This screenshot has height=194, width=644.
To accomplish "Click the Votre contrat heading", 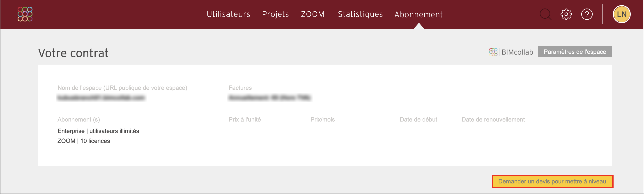I will pyautogui.click(x=73, y=53).
